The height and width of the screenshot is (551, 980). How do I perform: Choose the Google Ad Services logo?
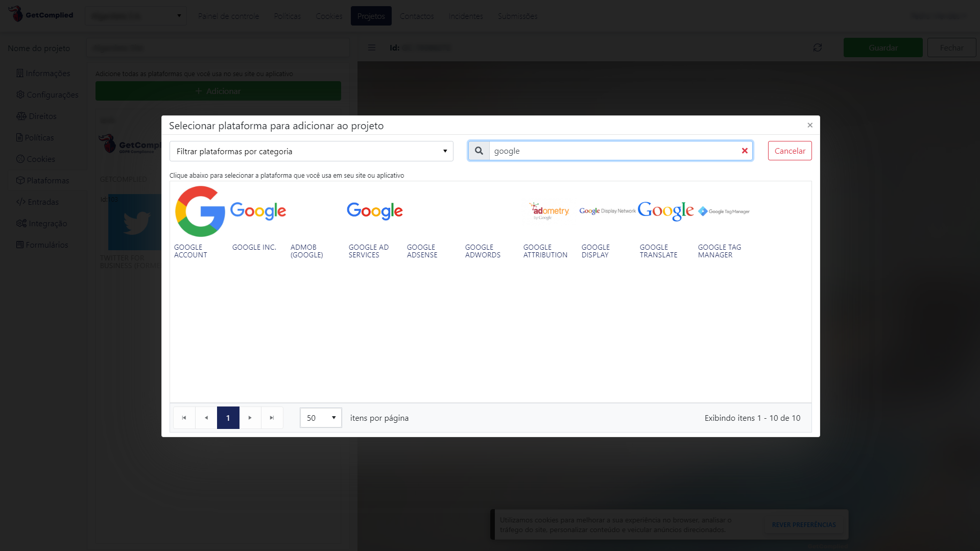coord(375,211)
